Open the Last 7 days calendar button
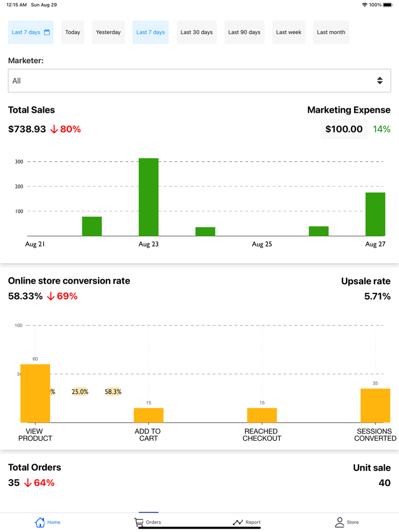Image resolution: width=399 pixels, height=532 pixels. tap(31, 32)
